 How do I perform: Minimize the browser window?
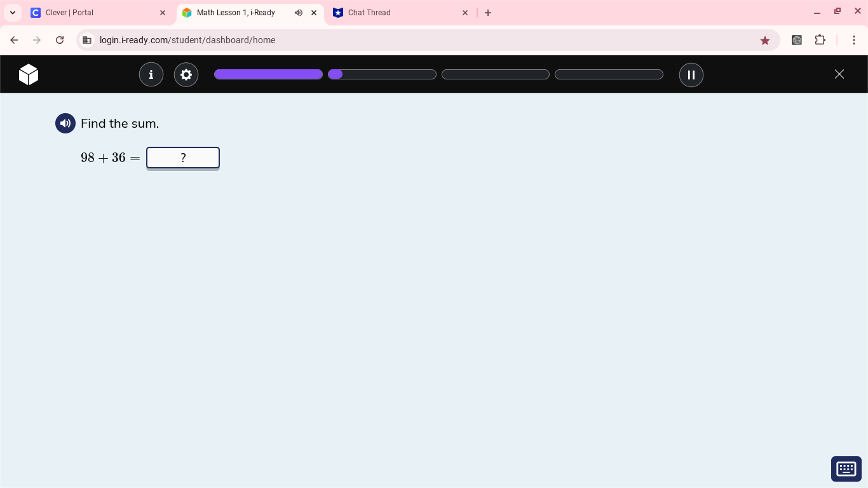pos(817,12)
